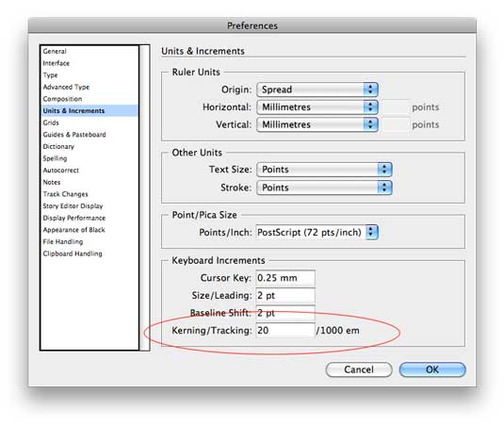
Task: Click the Kerning/Tracking value field
Action: [x=285, y=330]
